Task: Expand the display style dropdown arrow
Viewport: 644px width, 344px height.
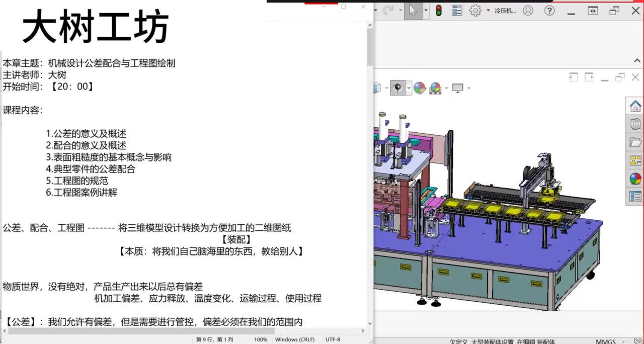Action: click(386, 88)
